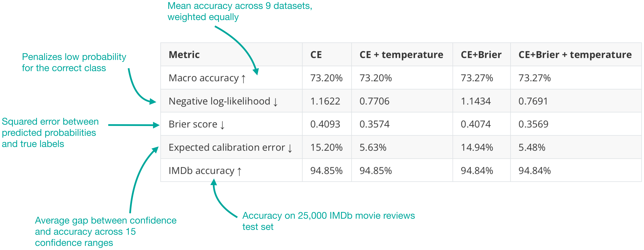
Task: Click the CE + temperature column header
Action: coord(401,54)
